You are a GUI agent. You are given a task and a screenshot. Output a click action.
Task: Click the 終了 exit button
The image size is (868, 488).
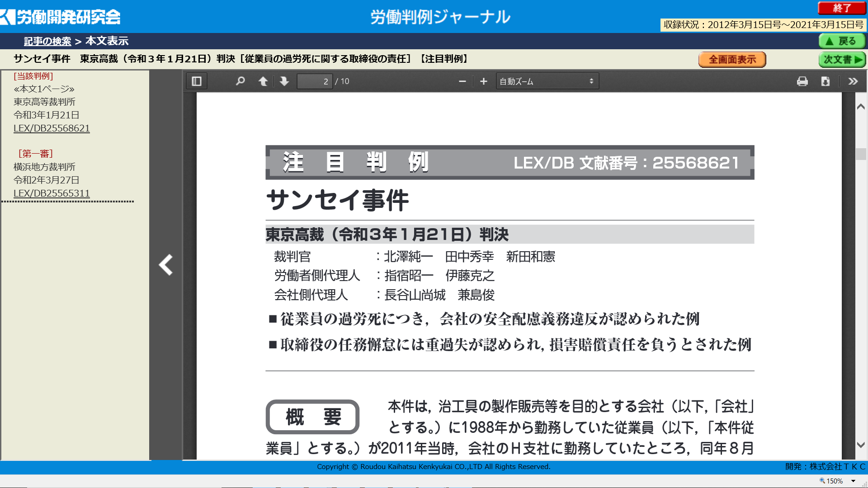(x=842, y=8)
